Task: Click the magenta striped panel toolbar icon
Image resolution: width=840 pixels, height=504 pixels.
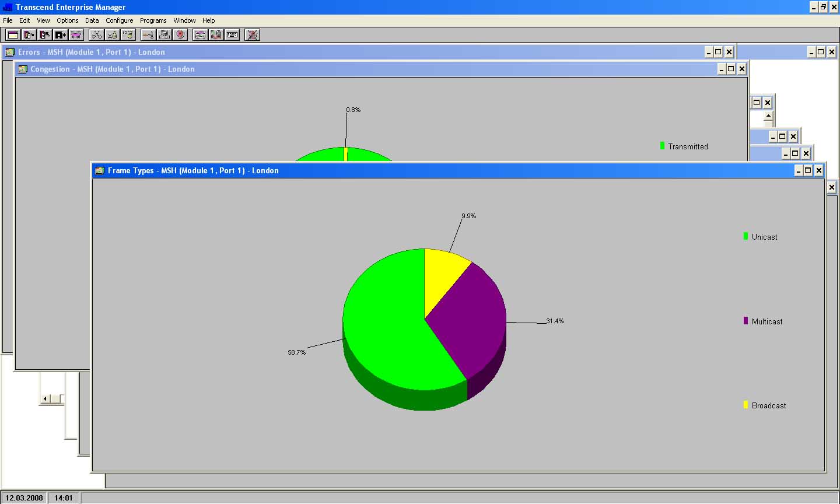Action: click(x=200, y=35)
